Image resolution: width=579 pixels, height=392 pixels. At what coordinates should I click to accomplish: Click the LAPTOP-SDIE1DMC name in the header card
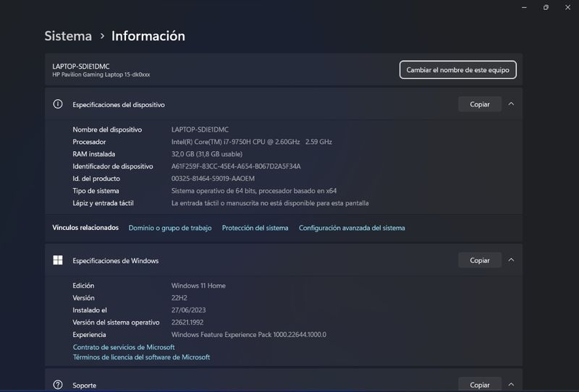[x=81, y=67]
